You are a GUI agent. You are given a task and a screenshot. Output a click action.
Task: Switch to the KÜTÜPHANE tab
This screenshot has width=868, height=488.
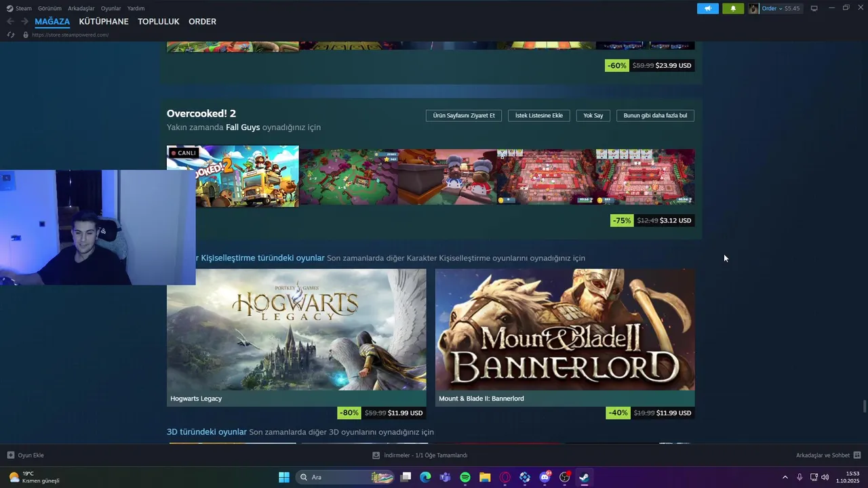point(104,22)
